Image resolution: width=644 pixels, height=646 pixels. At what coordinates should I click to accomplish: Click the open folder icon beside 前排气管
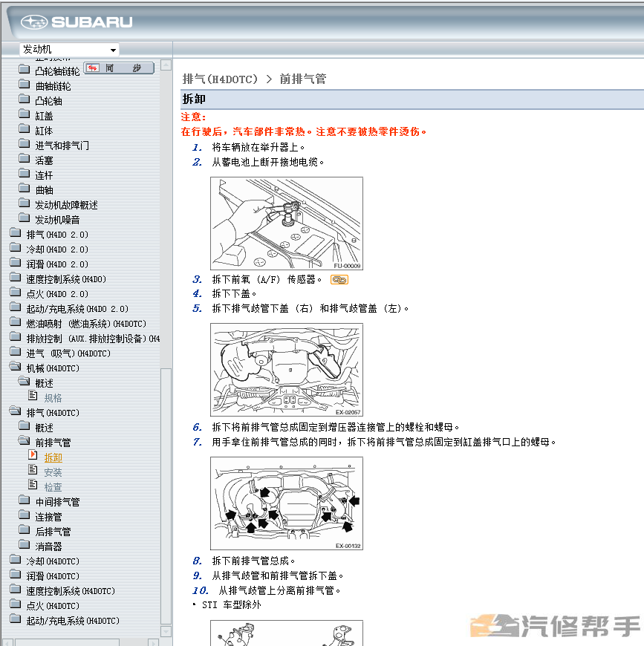pos(25,441)
